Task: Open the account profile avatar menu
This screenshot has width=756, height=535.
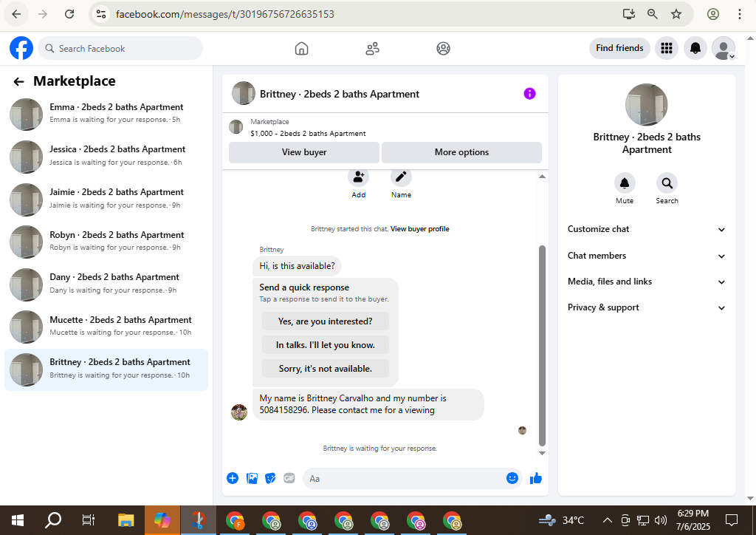Action: coord(724,48)
